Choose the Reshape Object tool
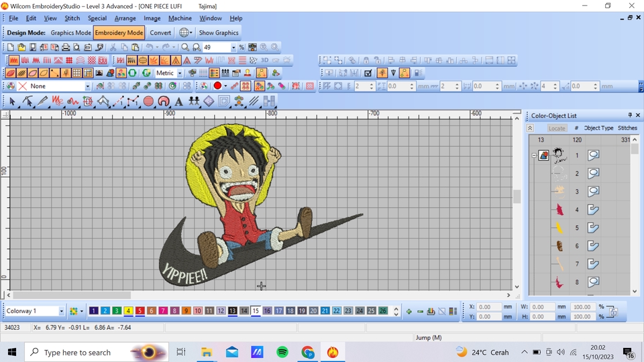Image resolution: width=644 pixels, height=362 pixels. click(x=27, y=101)
